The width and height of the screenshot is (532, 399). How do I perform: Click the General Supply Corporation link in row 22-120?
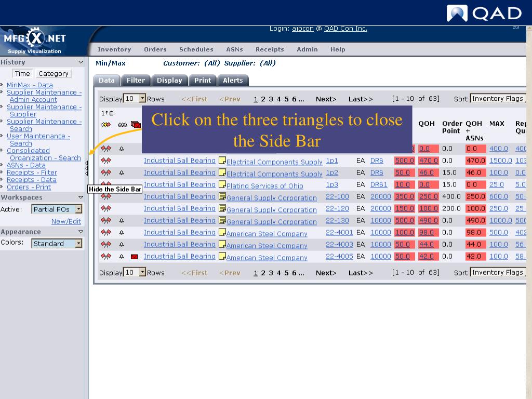pyautogui.click(x=271, y=210)
